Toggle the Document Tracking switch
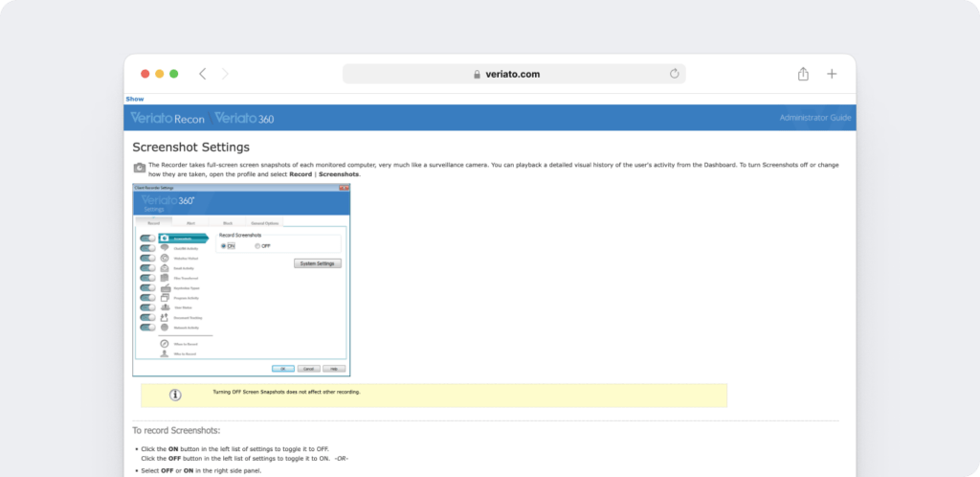The height and width of the screenshot is (477, 980). (147, 318)
